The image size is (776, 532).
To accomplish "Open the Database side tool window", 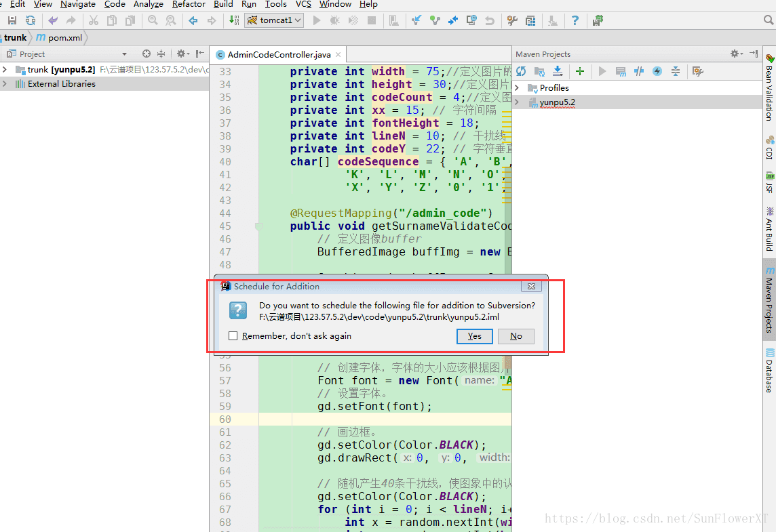I will click(x=769, y=369).
